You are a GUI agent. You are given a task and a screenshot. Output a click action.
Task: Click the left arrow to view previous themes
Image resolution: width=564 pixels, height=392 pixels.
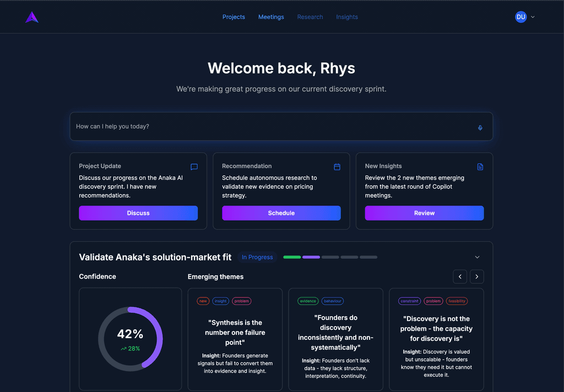460,276
